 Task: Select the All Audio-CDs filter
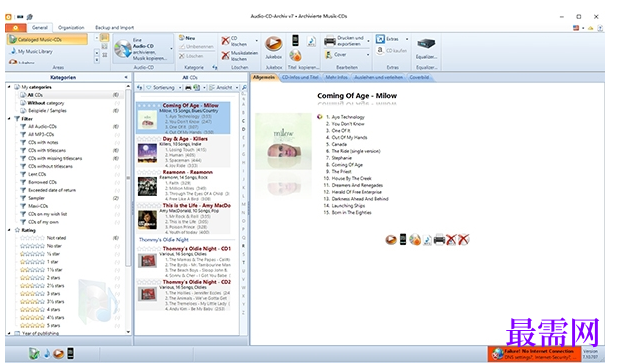coord(43,126)
